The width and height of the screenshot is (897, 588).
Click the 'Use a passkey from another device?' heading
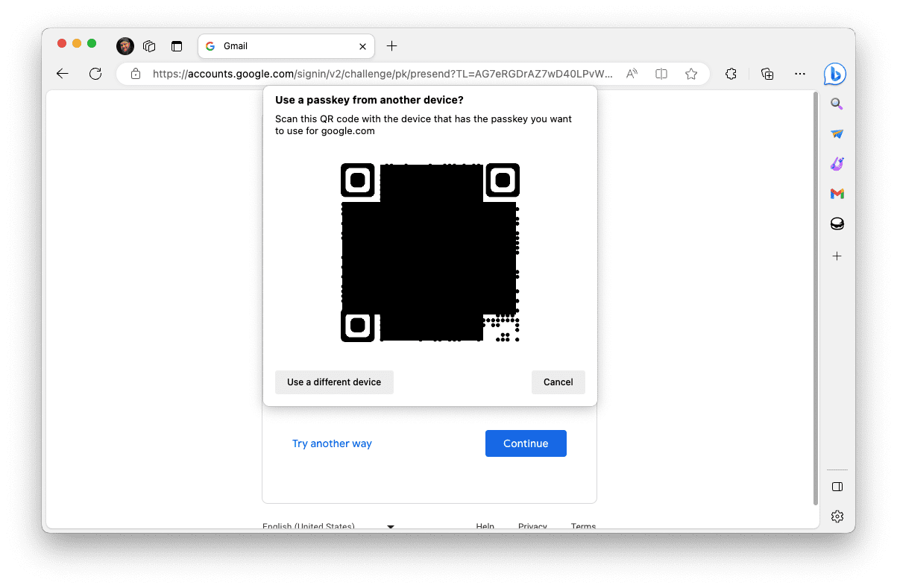click(x=370, y=100)
